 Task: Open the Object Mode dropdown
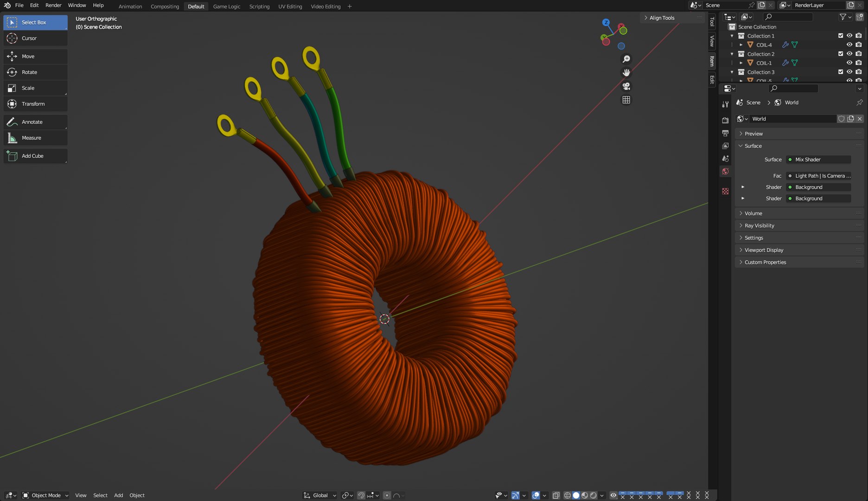click(x=45, y=495)
